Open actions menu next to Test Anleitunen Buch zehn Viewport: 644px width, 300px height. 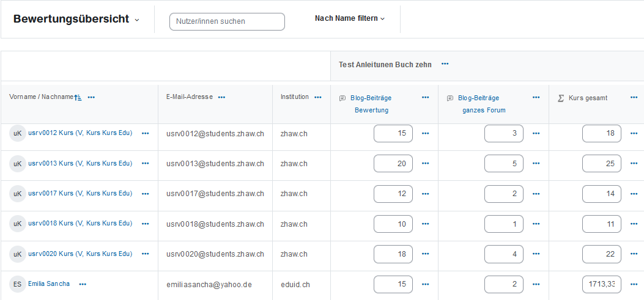point(445,64)
